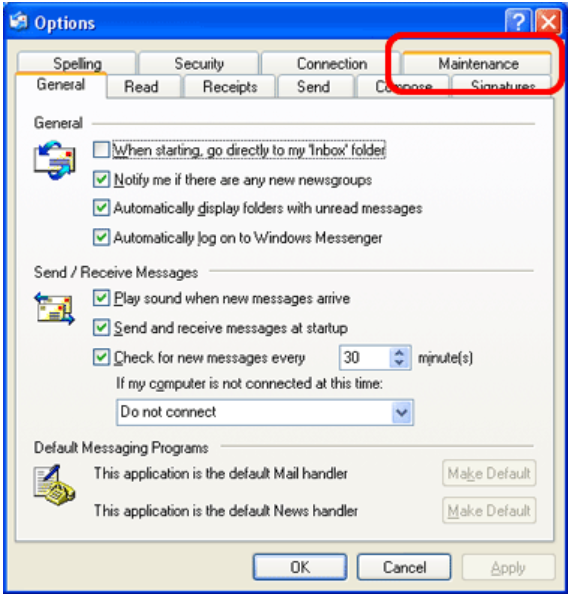Screen dimensions: 570x594
Task: Select the Receipts tab
Action: (230, 87)
